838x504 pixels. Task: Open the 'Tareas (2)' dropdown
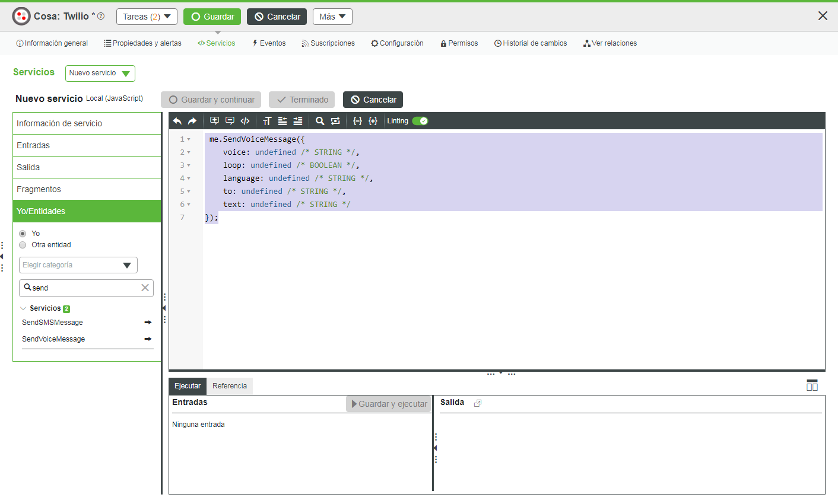point(147,17)
